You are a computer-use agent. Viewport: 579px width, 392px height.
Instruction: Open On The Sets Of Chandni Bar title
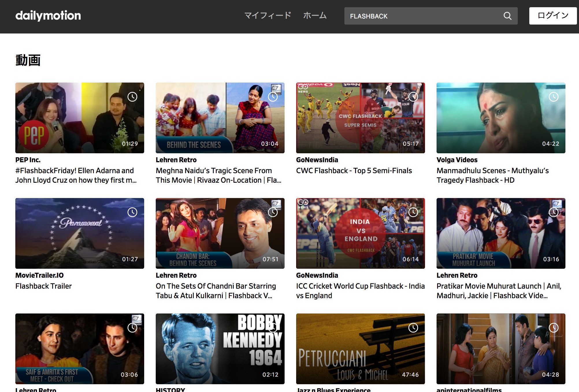[x=216, y=291]
